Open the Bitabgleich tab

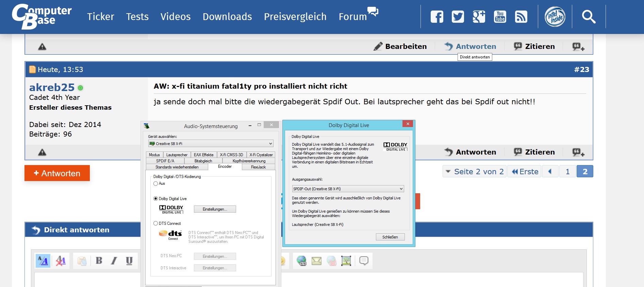pos(203,161)
